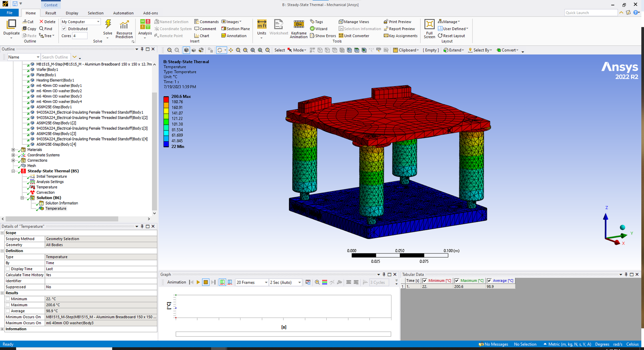Jump to next animation frame
The width and height of the screenshot is (644, 350).
[x=213, y=282]
